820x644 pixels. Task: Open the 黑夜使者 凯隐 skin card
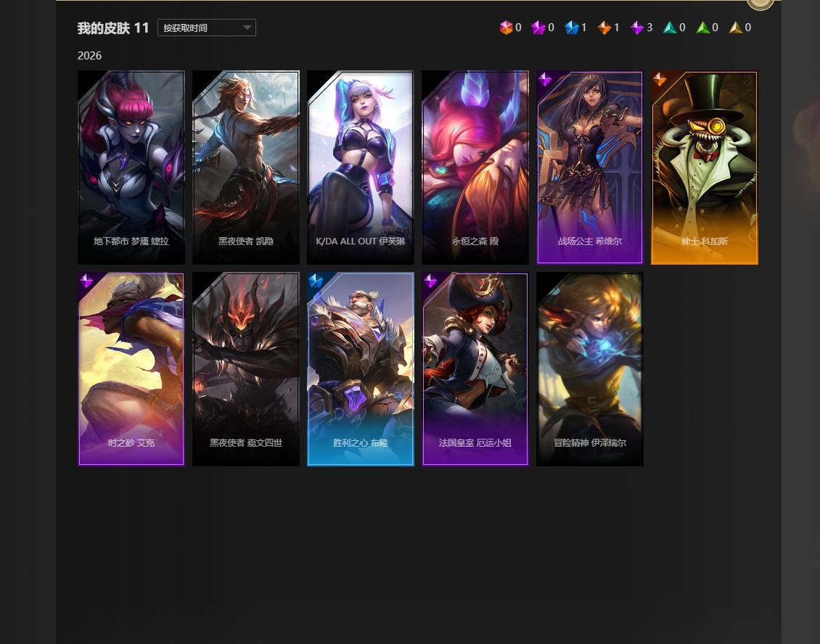(246, 168)
